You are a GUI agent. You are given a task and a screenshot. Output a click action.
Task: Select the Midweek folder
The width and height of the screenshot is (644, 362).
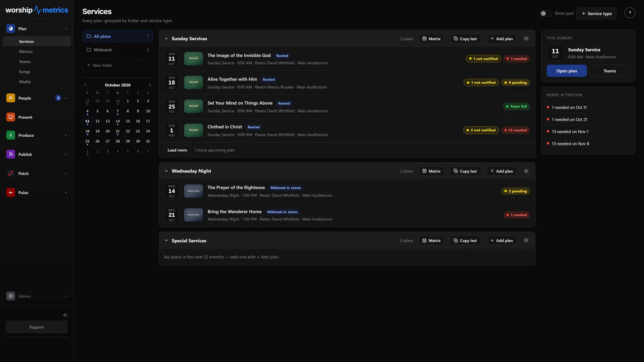tap(118, 50)
